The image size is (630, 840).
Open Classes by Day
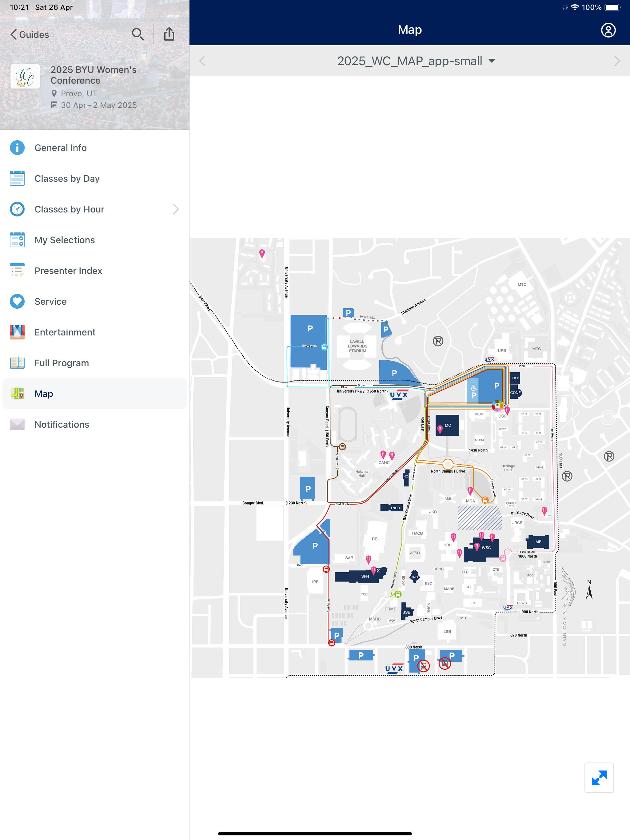coord(67,178)
